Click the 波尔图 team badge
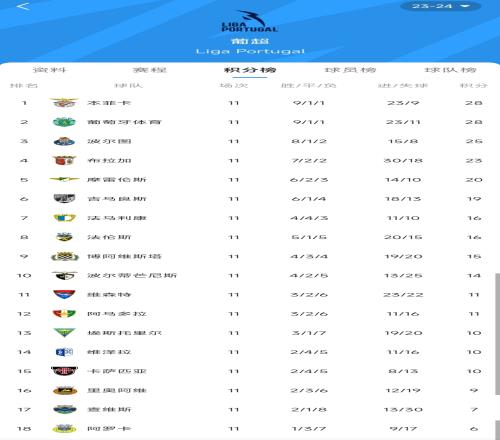 [64, 141]
